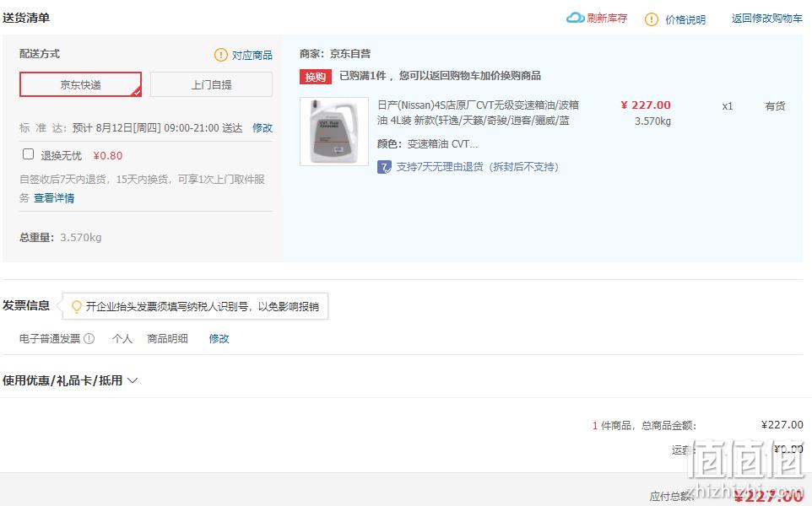Click 修改 next to delivery time
This screenshot has width=812, height=506.
click(x=262, y=128)
